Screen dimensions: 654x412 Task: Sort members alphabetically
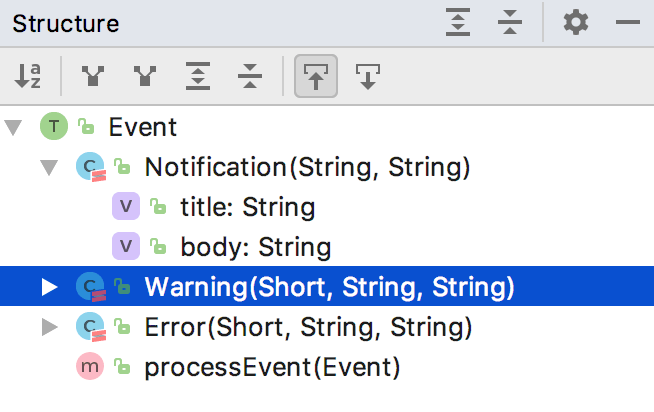pos(28,76)
